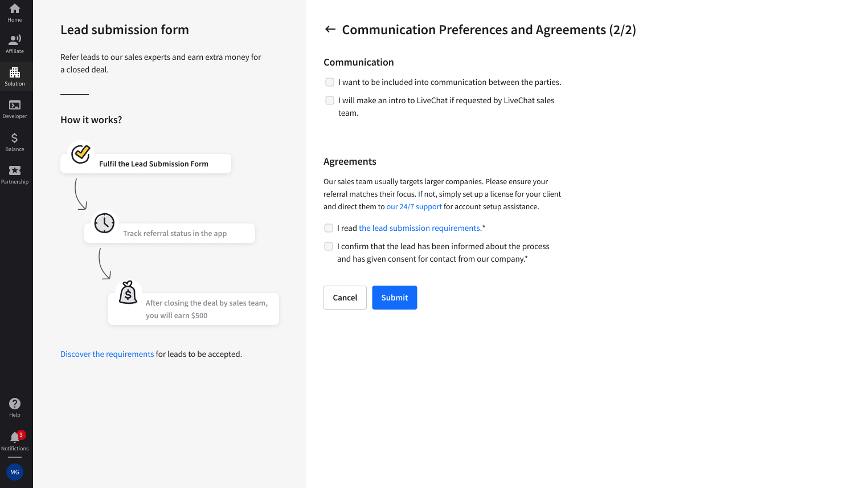Viewport: 868px width, 488px height.
Task: Go back using the left arrow
Action: click(x=330, y=30)
